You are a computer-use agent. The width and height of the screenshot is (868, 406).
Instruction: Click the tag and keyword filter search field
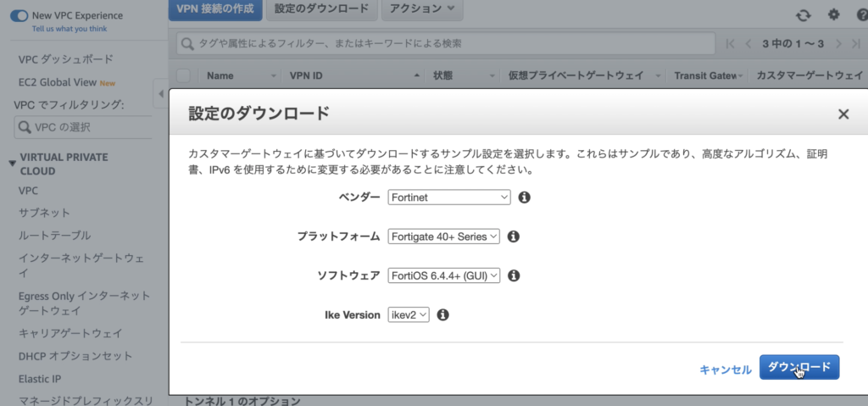click(446, 44)
